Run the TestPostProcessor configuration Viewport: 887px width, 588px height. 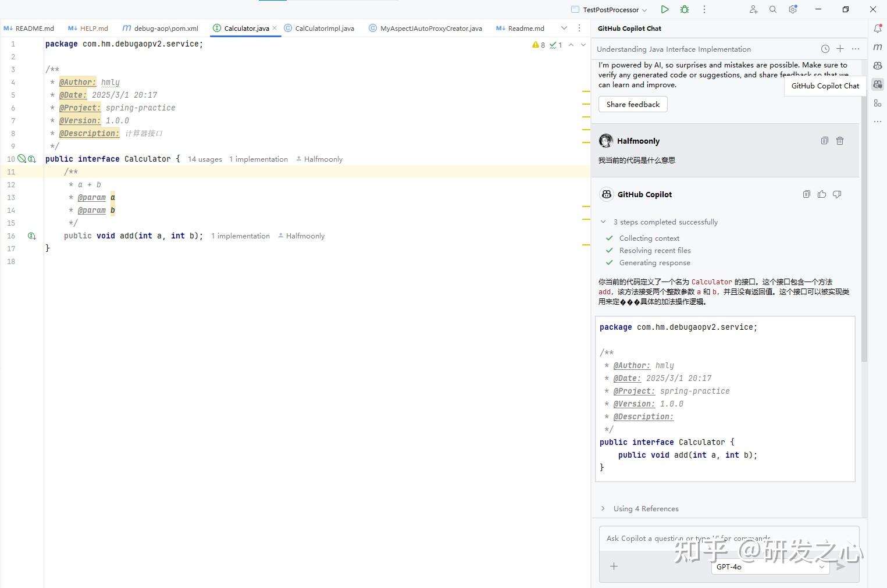click(665, 9)
